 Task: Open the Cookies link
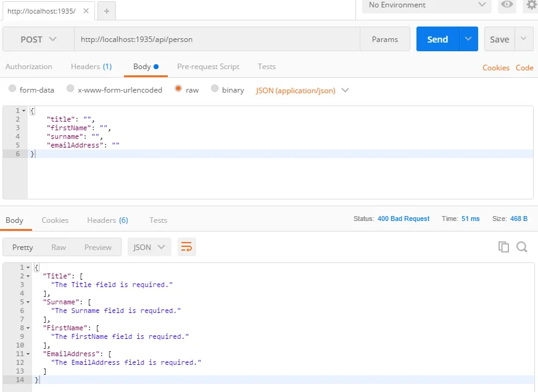pyautogui.click(x=495, y=67)
